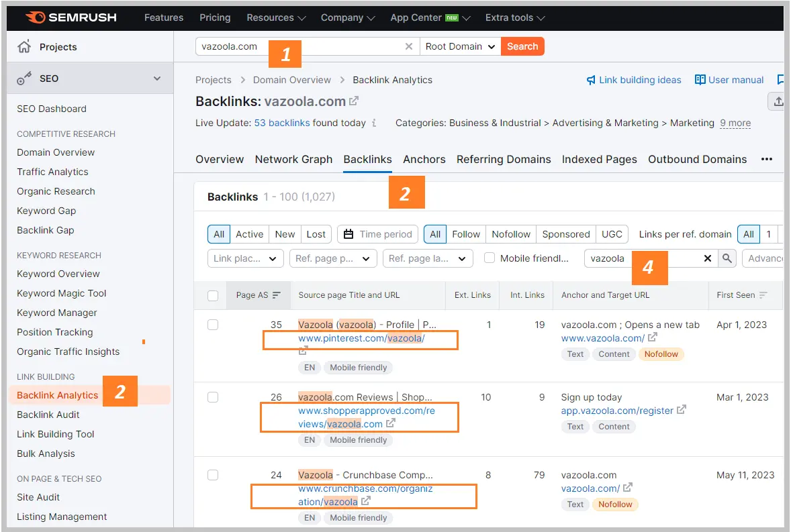This screenshot has height=532, width=791.
Task: Expand the Company menu
Action: (x=348, y=17)
